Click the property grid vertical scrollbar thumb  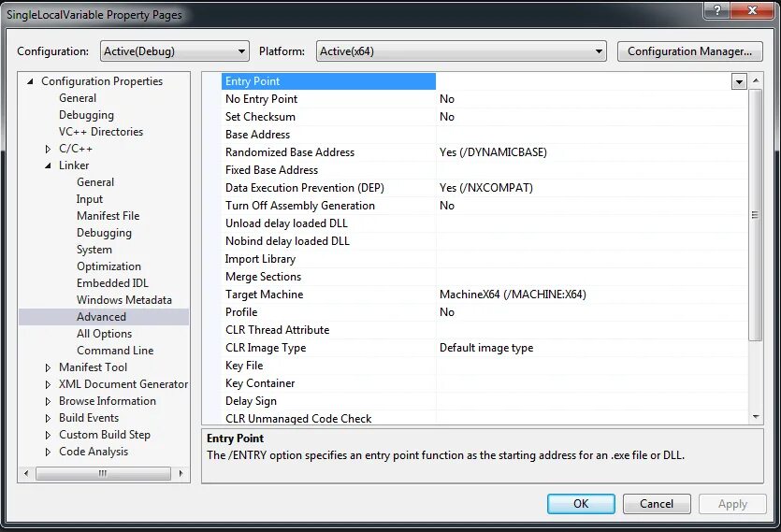[x=756, y=215]
